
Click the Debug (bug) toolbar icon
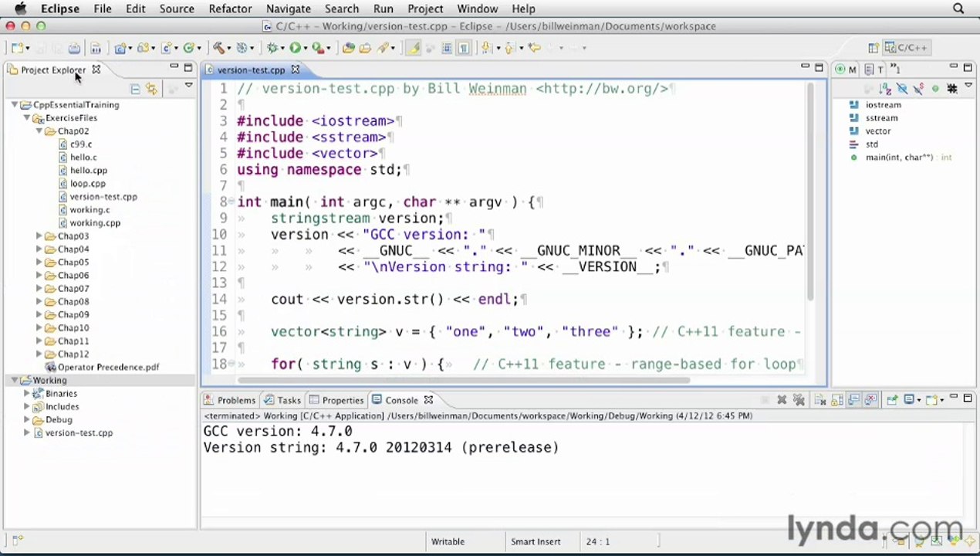[272, 48]
